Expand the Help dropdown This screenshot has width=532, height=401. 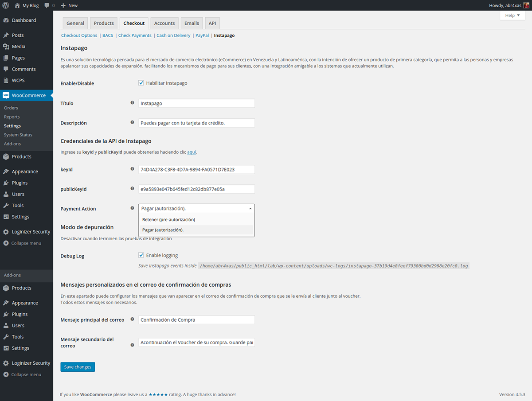pos(512,16)
